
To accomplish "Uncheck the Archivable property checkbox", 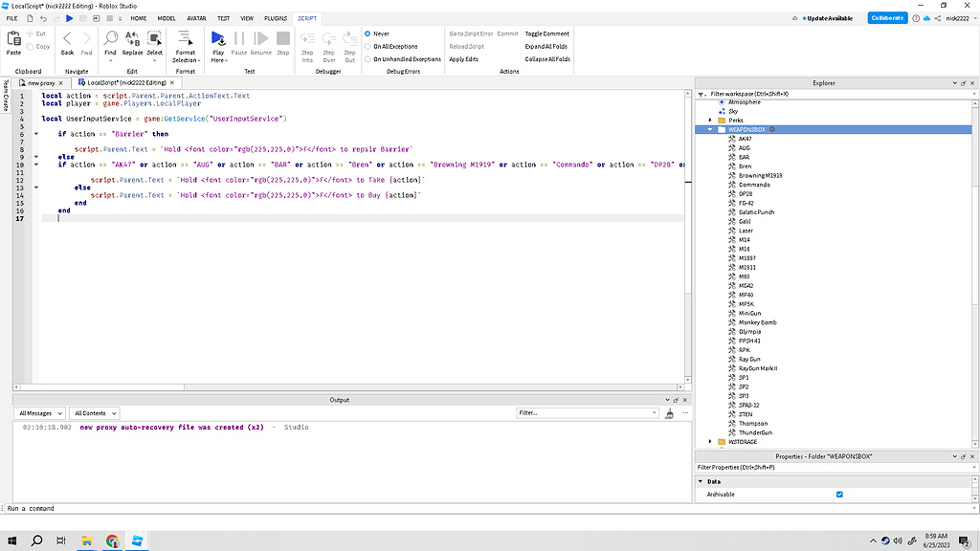I will tap(839, 494).
